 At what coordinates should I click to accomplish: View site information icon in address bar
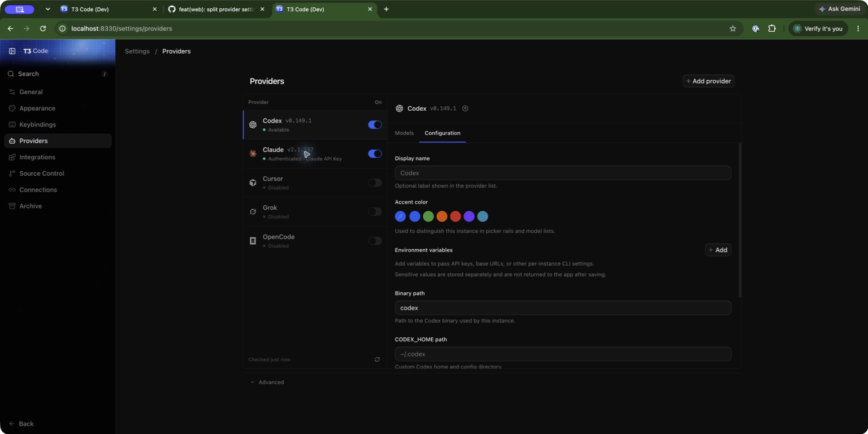[63, 28]
